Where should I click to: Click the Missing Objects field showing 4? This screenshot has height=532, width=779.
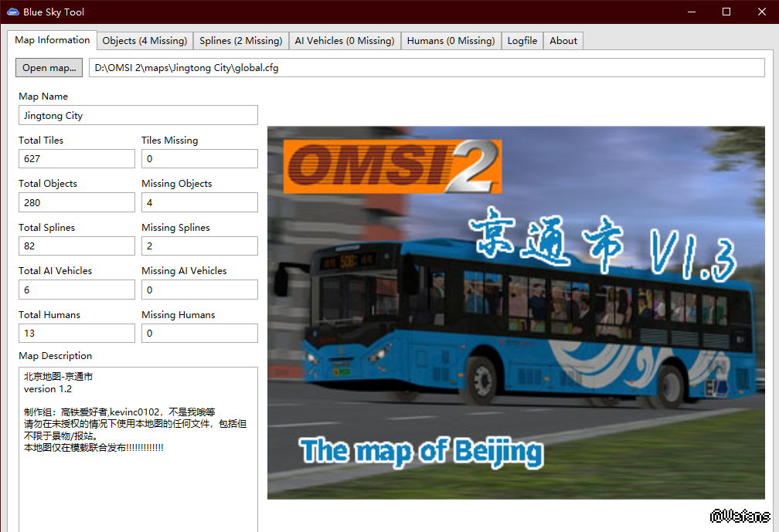point(199,202)
